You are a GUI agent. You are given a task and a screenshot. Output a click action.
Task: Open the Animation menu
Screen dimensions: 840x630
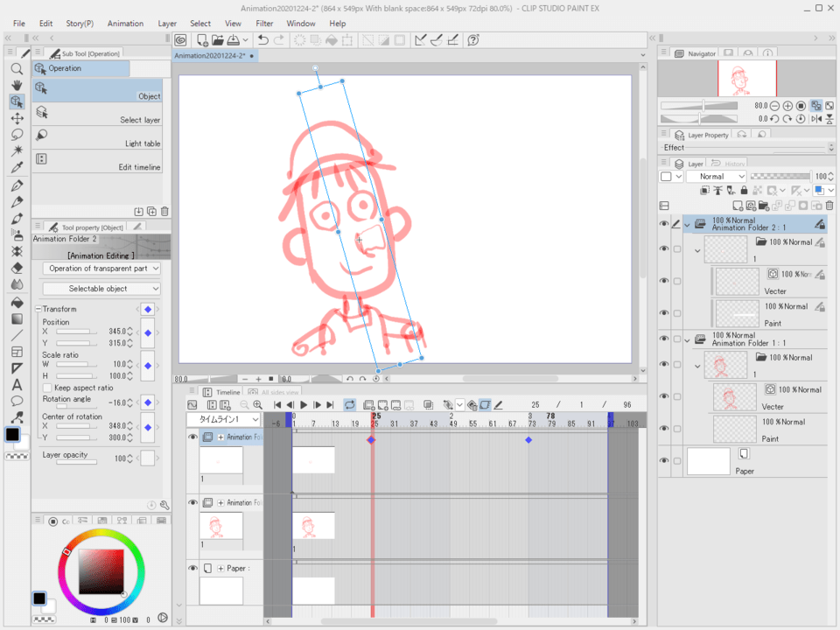[x=125, y=24]
